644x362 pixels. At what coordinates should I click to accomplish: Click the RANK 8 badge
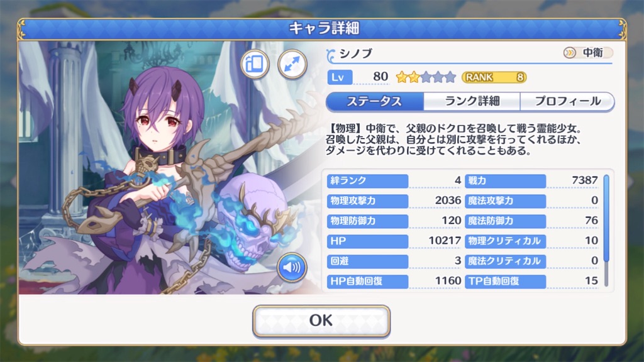tap(494, 77)
